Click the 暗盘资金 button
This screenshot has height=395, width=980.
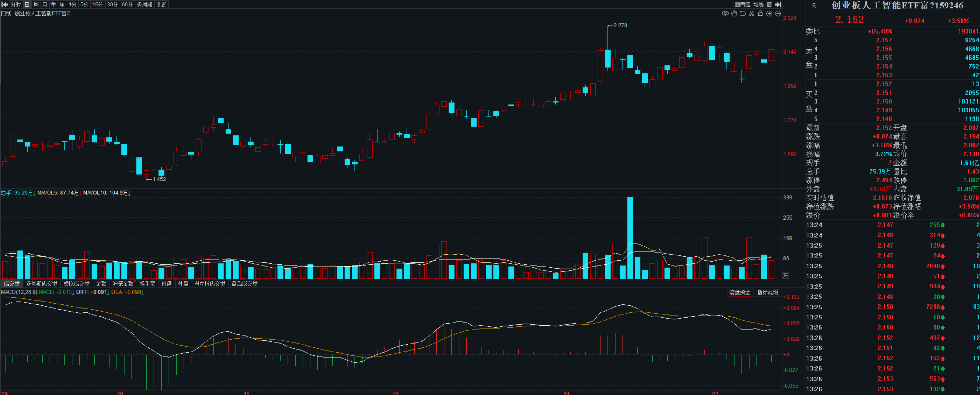[x=740, y=292]
